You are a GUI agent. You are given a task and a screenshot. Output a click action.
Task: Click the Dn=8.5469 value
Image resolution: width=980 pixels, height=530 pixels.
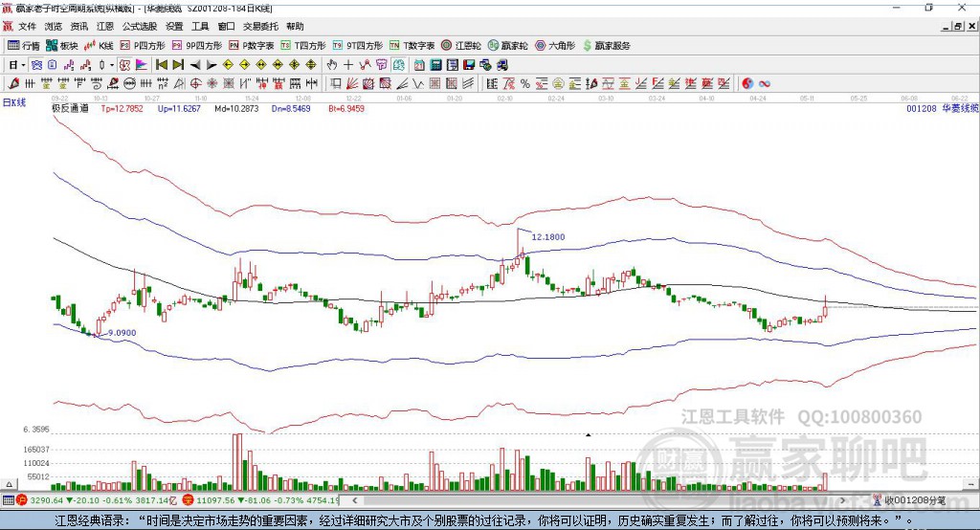tap(291, 108)
